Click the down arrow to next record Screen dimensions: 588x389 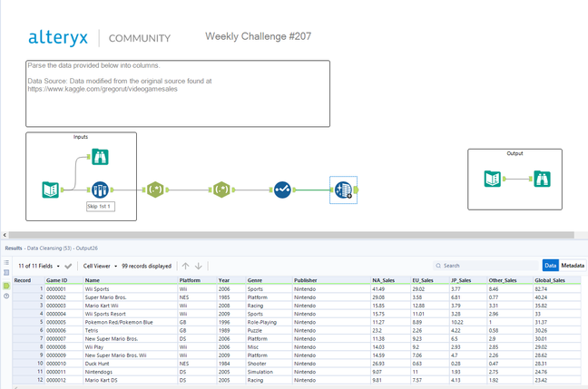coord(199,266)
